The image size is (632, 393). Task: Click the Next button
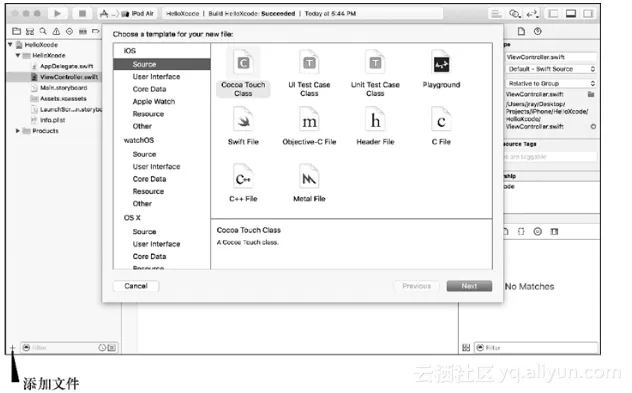[x=469, y=286]
